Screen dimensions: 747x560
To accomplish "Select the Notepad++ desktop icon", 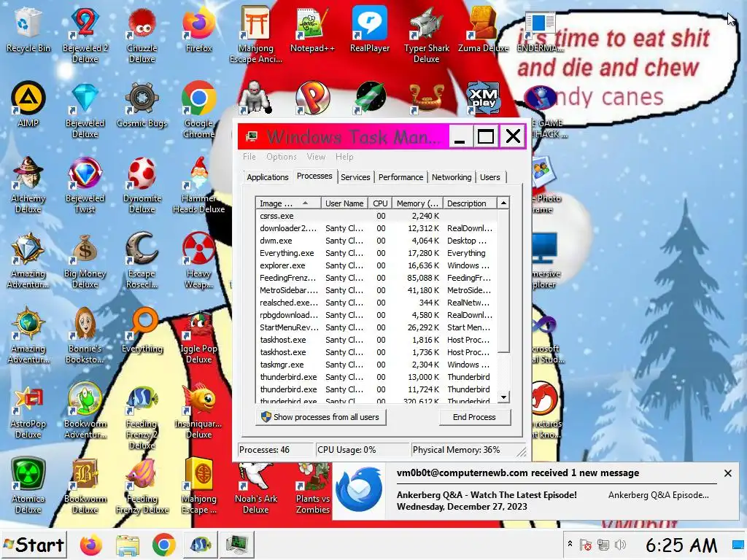I will 312,31.
